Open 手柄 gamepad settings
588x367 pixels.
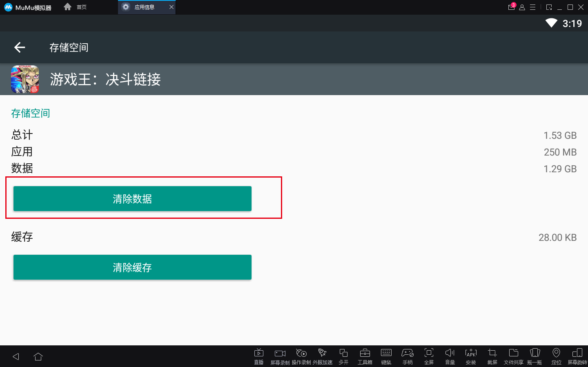pyautogui.click(x=408, y=356)
